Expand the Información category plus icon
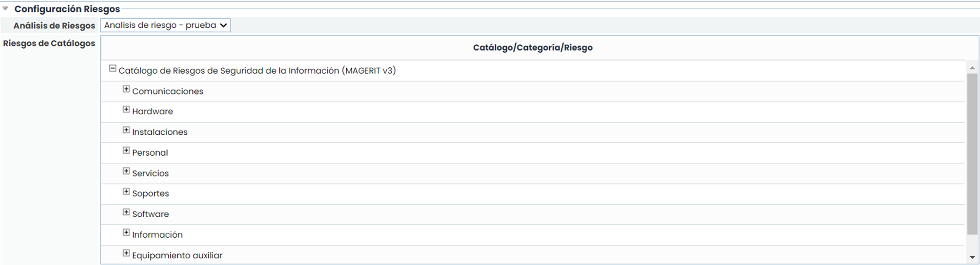This screenshot has height=265, width=980. click(126, 233)
